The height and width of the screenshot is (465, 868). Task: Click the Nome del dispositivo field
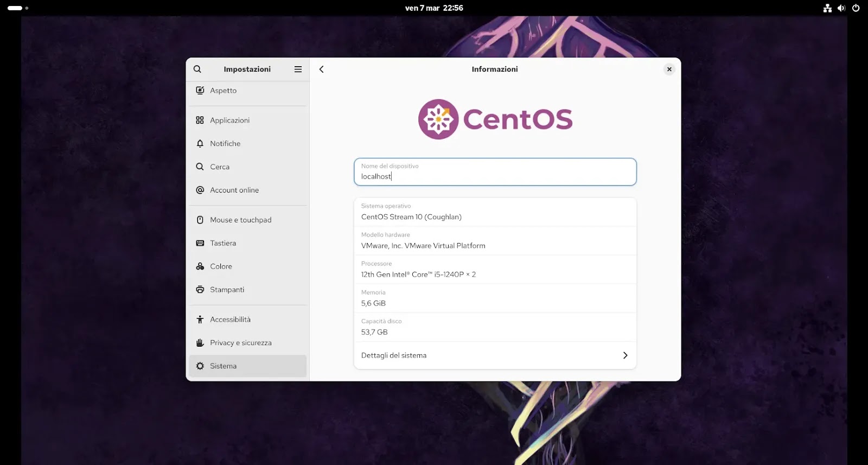pyautogui.click(x=495, y=173)
